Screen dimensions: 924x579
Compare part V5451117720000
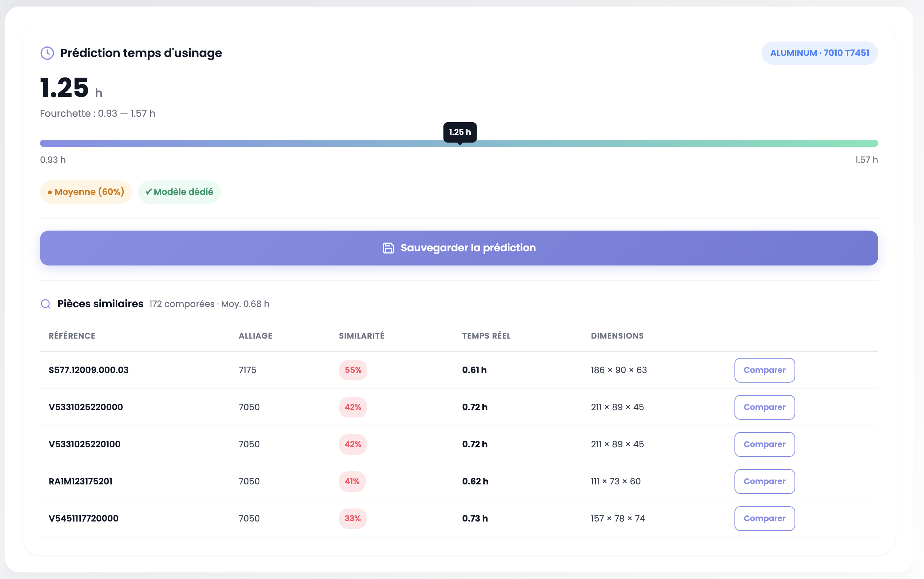click(x=764, y=519)
